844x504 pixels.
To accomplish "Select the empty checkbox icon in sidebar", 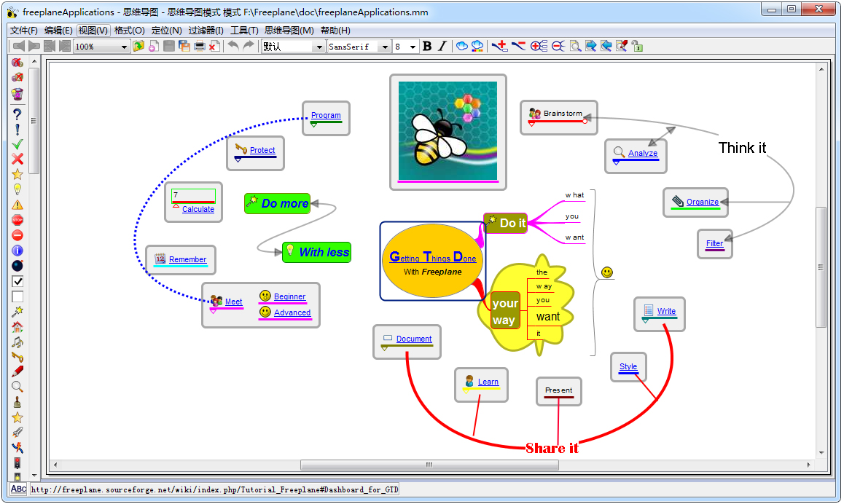I will [17, 296].
